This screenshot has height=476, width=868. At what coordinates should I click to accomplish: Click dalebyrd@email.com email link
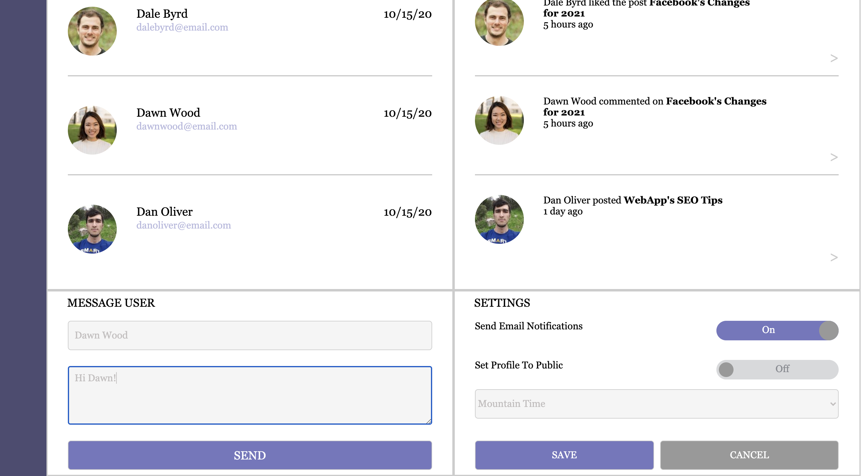point(182,27)
